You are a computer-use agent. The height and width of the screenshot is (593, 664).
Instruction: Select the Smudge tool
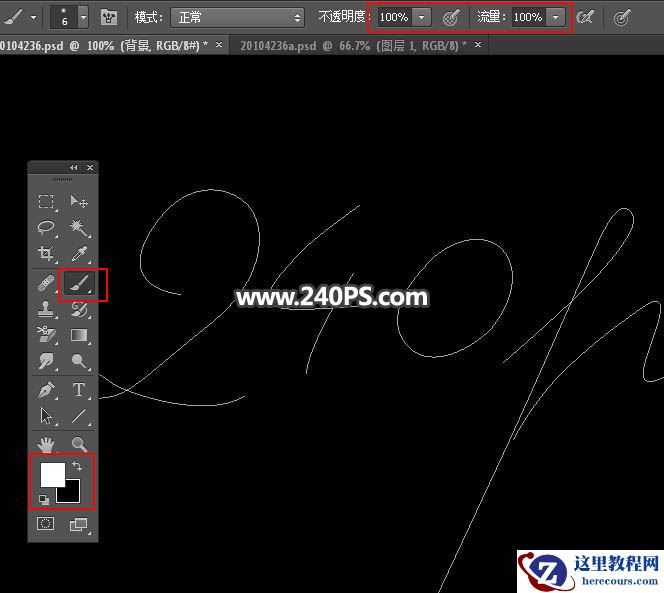pos(46,361)
